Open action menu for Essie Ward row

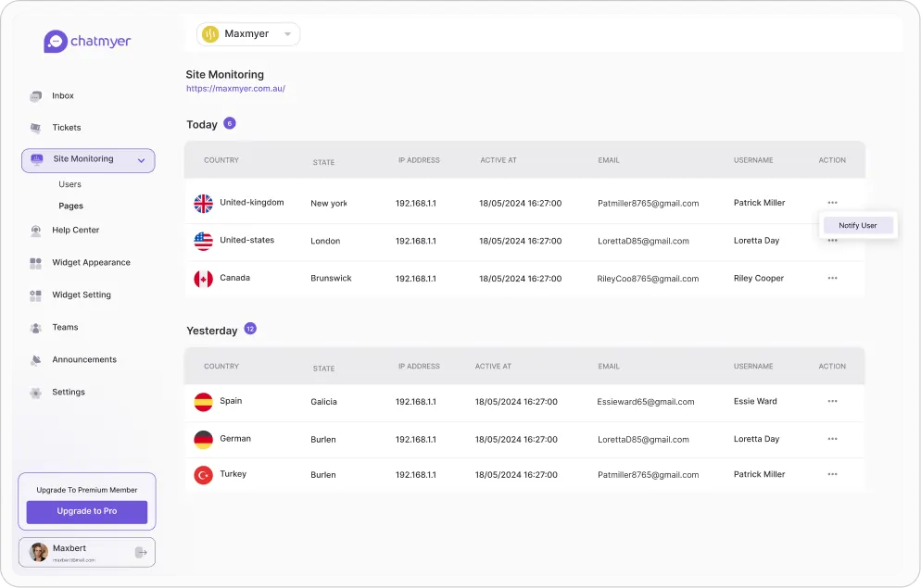pos(832,401)
